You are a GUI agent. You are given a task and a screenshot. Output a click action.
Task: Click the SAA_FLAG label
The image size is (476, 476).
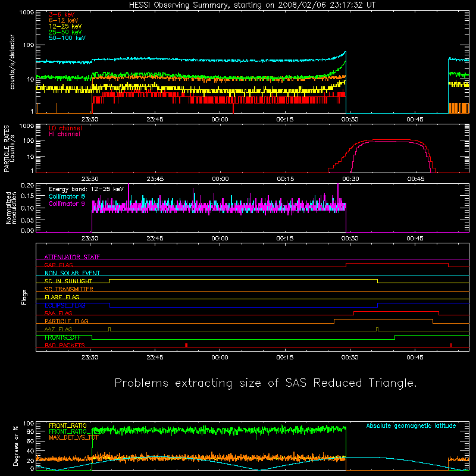point(58,313)
